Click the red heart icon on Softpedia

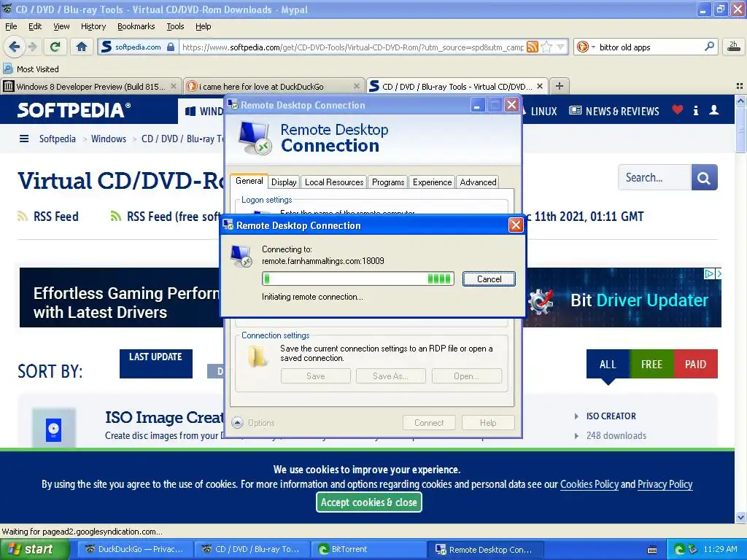(x=678, y=110)
